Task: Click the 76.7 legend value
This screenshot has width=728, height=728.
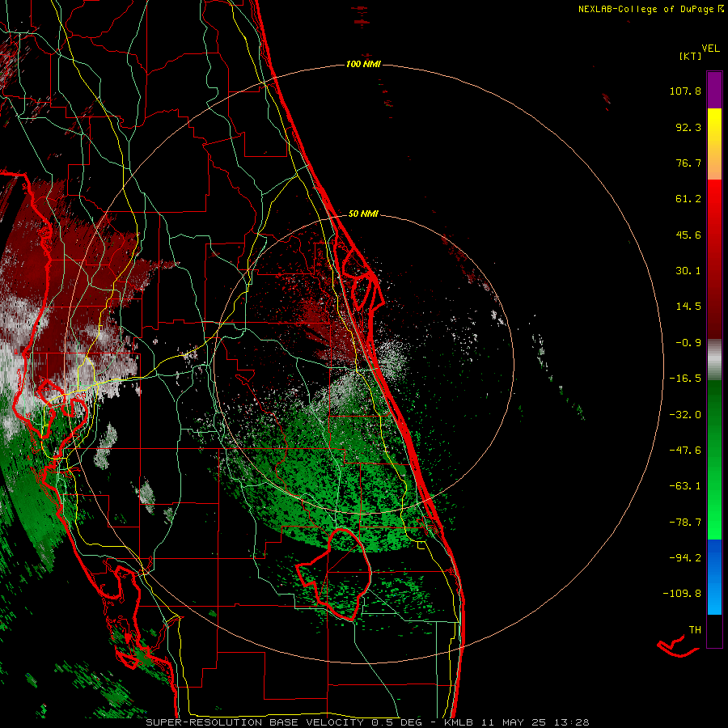Action: point(688,163)
